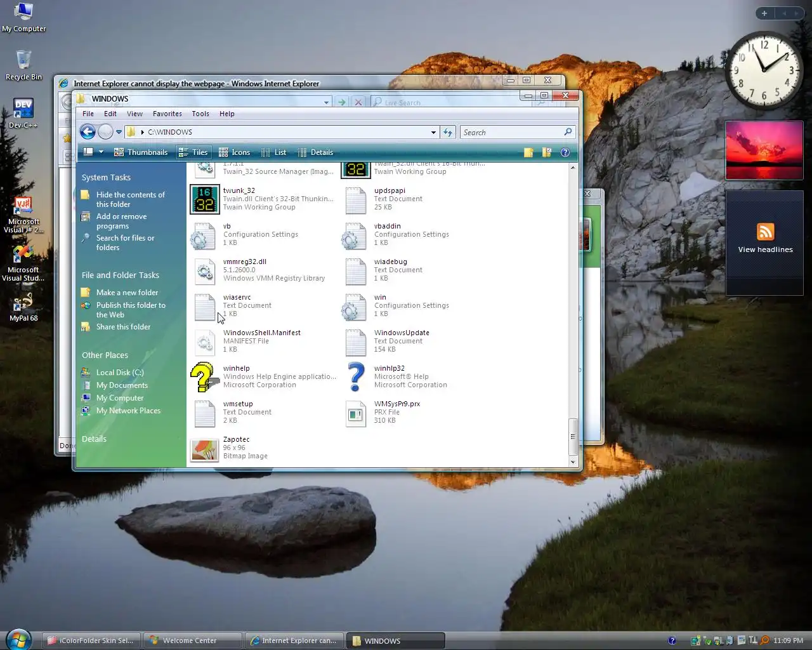Select the twunk_32 file icon
The image size is (812, 650).
click(x=205, y=199)
